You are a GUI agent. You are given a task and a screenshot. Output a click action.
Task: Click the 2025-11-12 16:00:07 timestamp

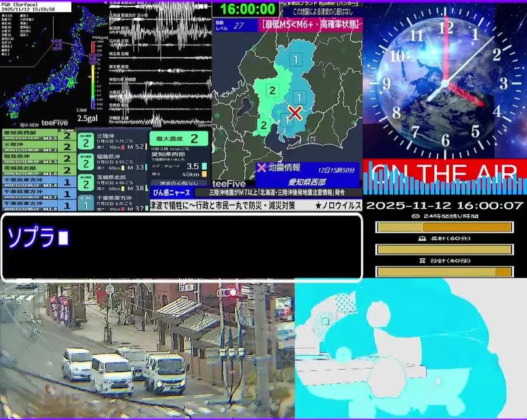point(445,205)
